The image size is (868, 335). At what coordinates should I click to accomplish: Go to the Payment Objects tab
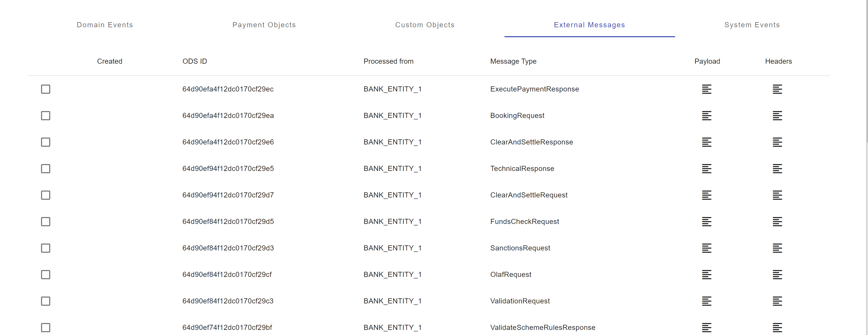(x=264, y=24)
